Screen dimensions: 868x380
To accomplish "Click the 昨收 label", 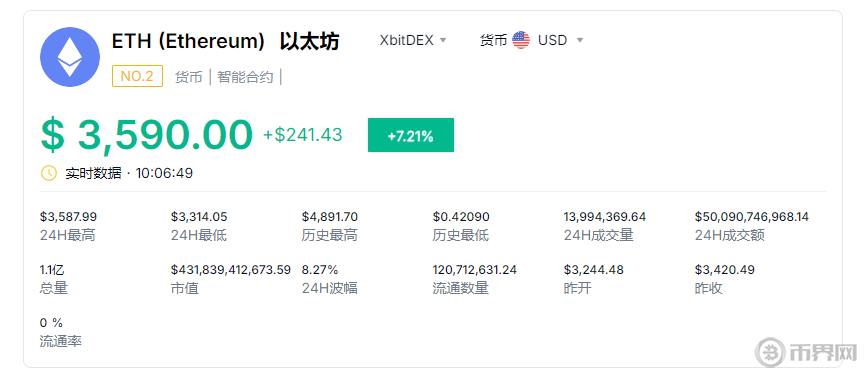I will (709, 289).
